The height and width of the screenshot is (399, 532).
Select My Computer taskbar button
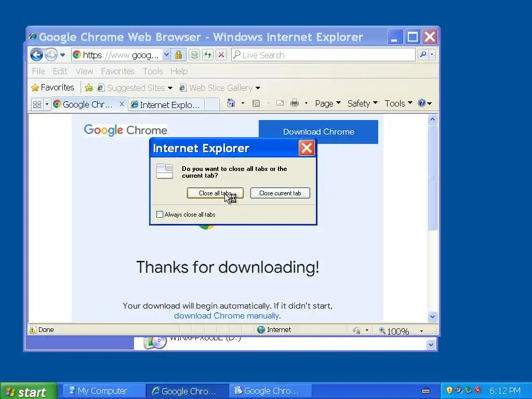click(x=103, y=391)
